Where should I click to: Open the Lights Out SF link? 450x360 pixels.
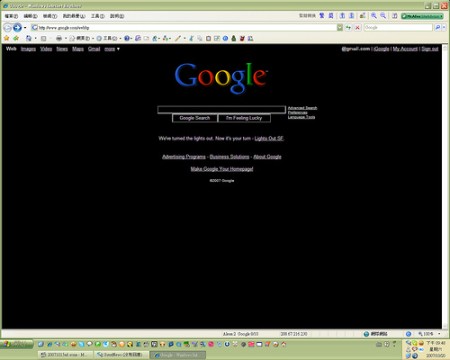click(x=269, y=138)
